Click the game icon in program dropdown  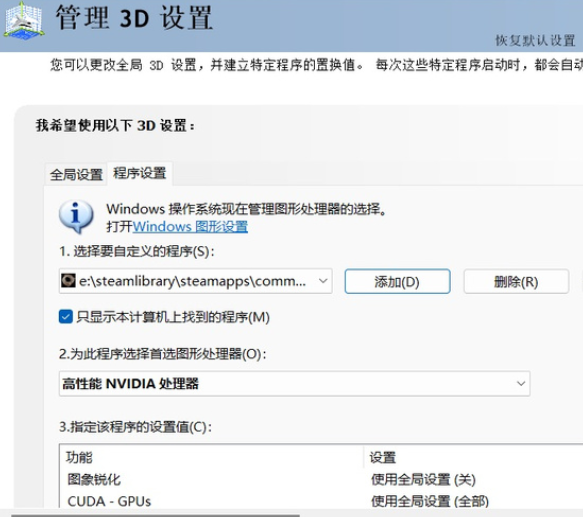[x=68, y=281]
